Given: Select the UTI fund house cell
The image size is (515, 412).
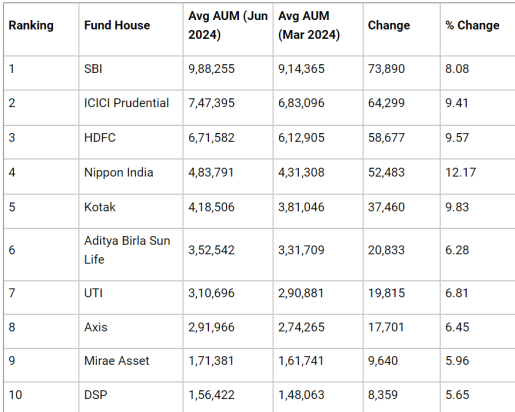Looking at the screenshot, I should [x=93, y=293].
